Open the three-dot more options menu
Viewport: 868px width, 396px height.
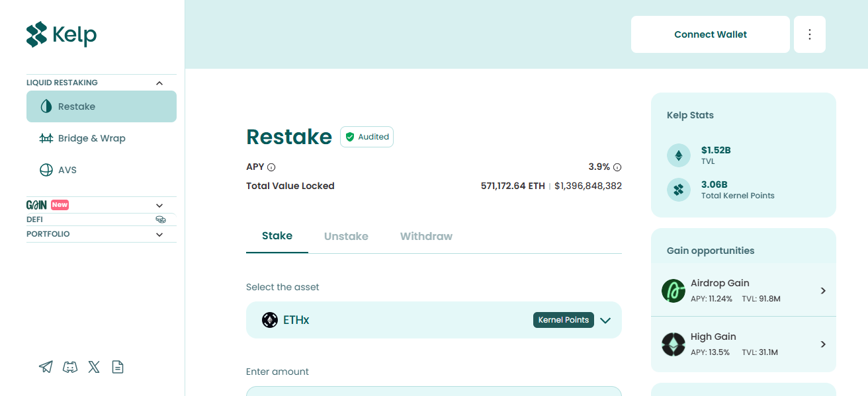coord(810,34)
